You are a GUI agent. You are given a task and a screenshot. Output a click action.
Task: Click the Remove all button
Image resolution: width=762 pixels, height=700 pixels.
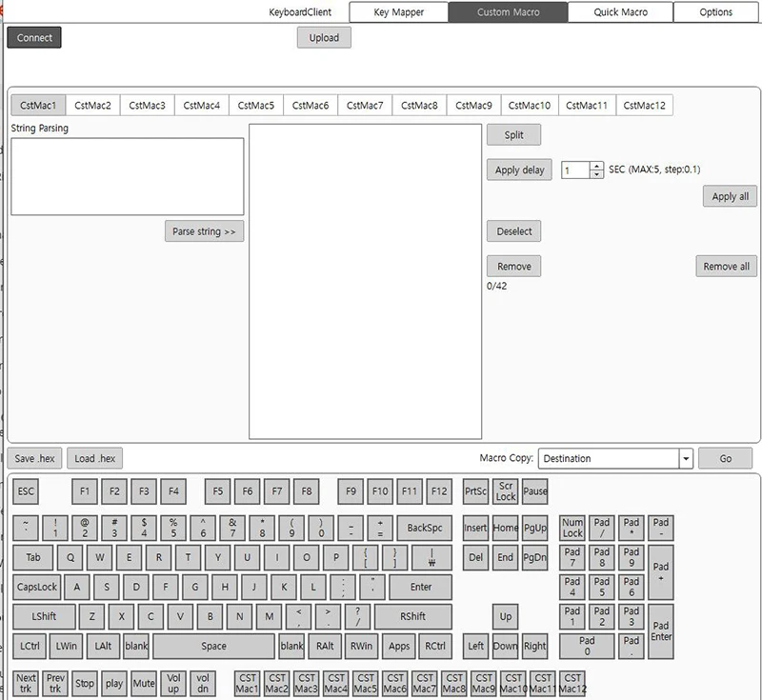click(x=726, y=267)
